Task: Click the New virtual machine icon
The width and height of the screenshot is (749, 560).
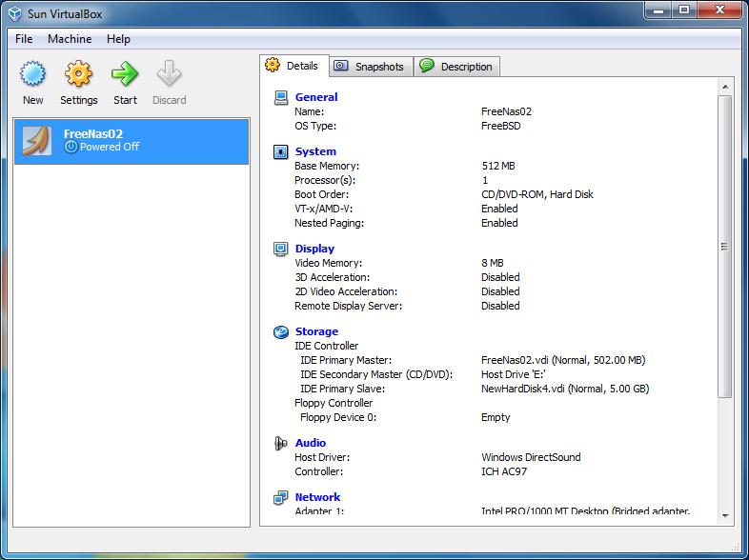Action: [x=33, y=74]
